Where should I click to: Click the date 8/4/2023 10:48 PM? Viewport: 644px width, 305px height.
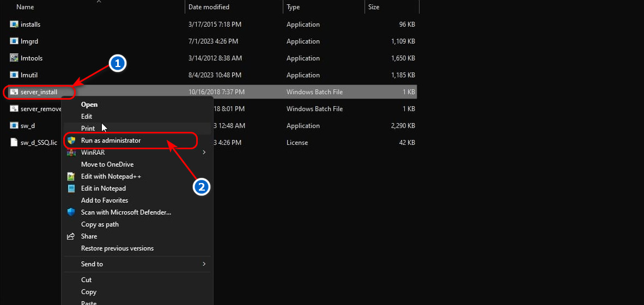point(215,75)
